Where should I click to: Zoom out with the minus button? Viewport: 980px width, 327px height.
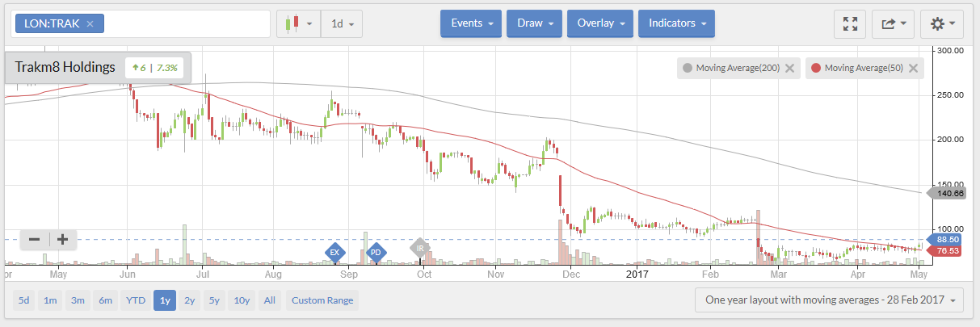(34, 239)
